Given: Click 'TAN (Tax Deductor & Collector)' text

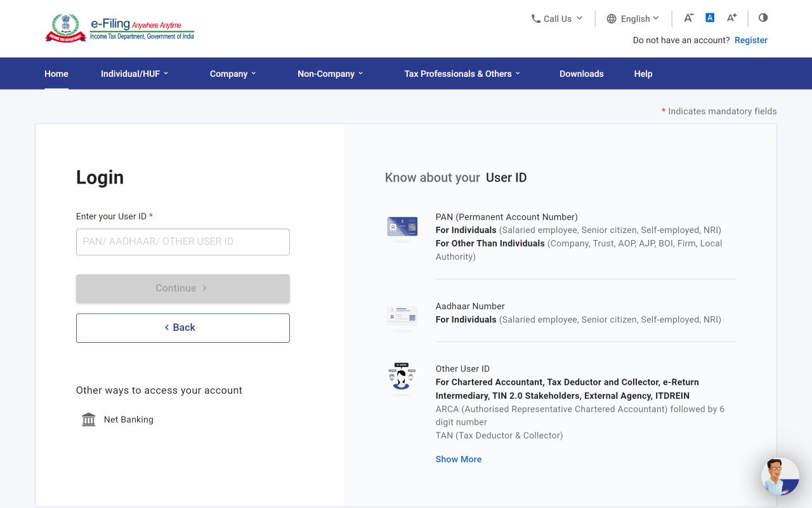Looking at the screenshot, I should [x=499, y=436].
